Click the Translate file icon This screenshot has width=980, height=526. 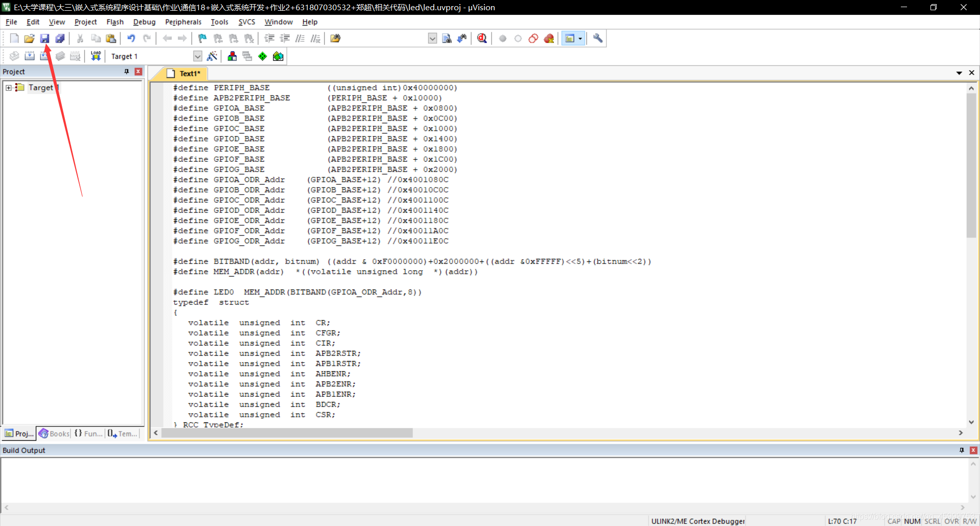coord(14,56)
